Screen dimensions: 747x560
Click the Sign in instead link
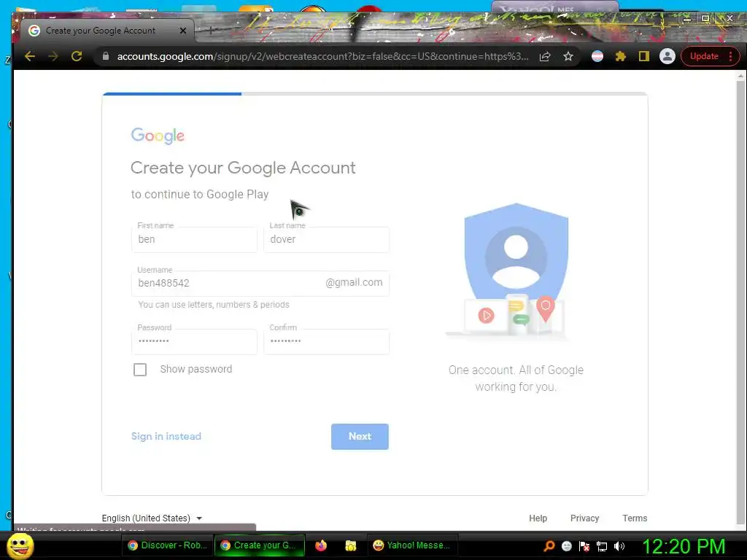[166, 436]
